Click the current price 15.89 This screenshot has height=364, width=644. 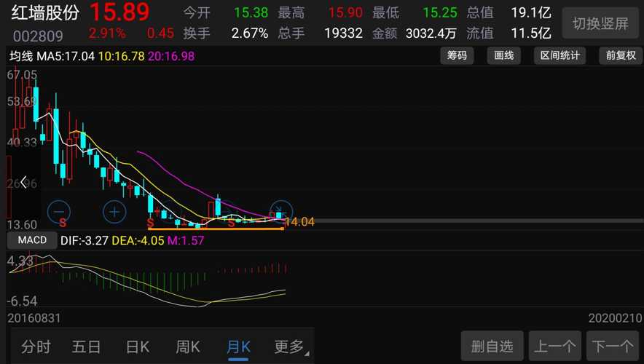point(119,12)
